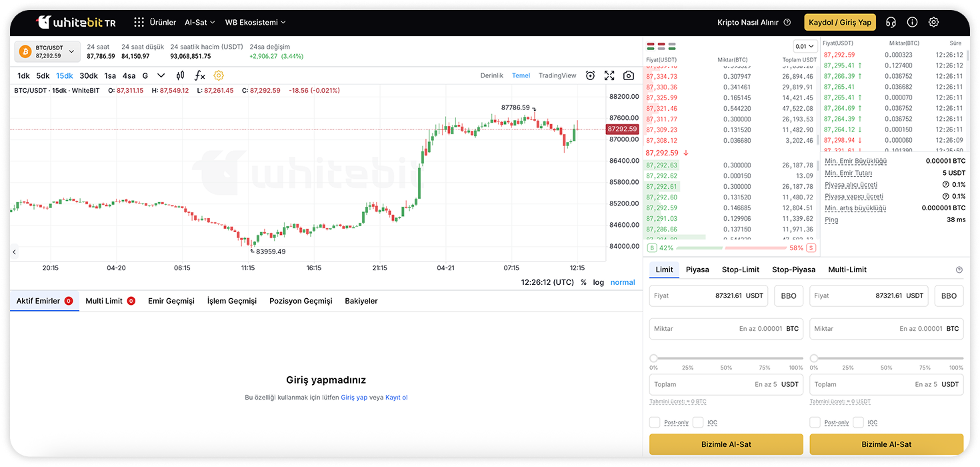Image resolution: width=980 pixels, height=467 pixels.
Task: Show only sell orders in order book
Action: point(661,46)
